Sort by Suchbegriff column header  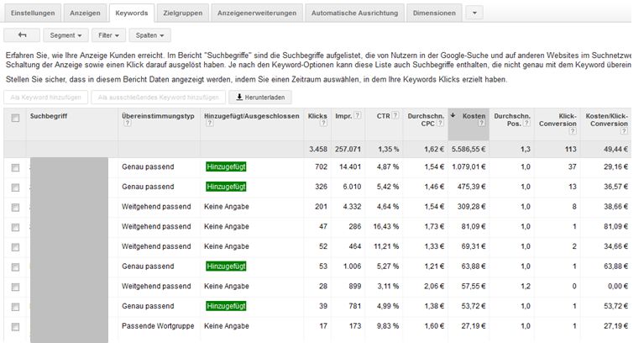coord(49,116)
